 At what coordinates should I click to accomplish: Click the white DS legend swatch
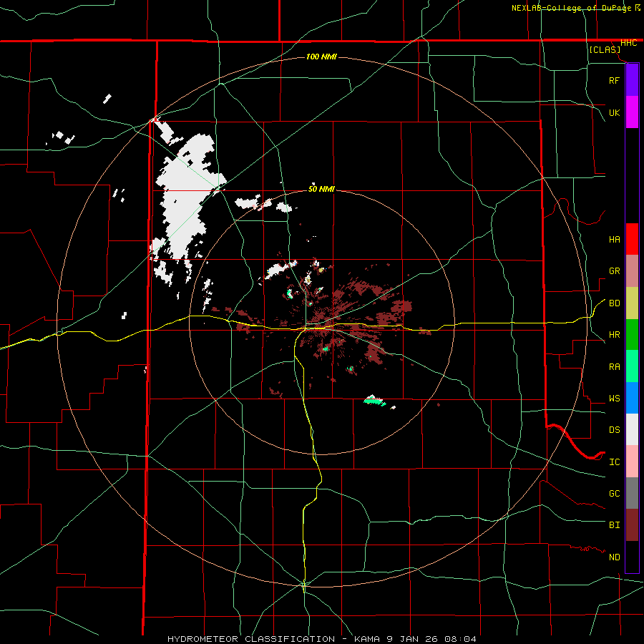point(632,429)
